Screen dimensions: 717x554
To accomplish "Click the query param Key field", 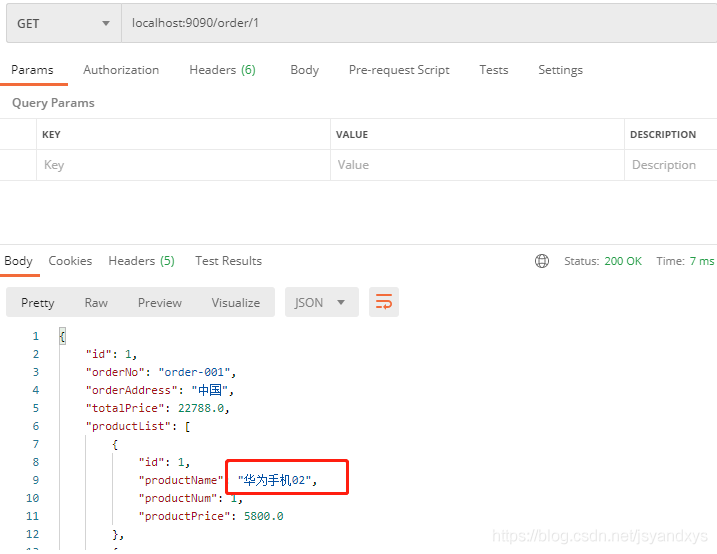I will coord(183,165).
